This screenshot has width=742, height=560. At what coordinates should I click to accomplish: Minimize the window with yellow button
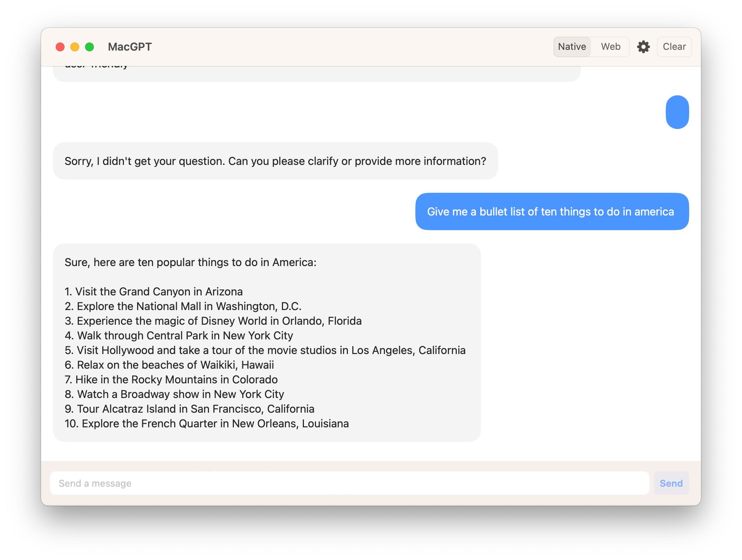(75, 47)
